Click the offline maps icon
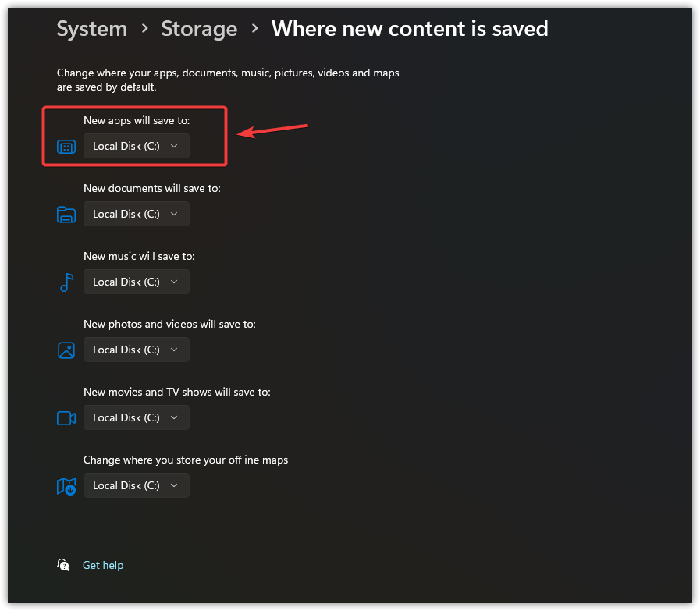The height and width of the screenshot is (611, 700). (66, 486)
